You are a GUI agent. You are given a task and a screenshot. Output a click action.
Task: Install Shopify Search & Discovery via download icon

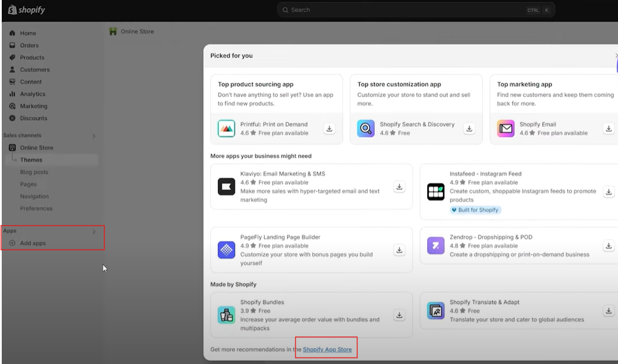click(x=469, y=129)
